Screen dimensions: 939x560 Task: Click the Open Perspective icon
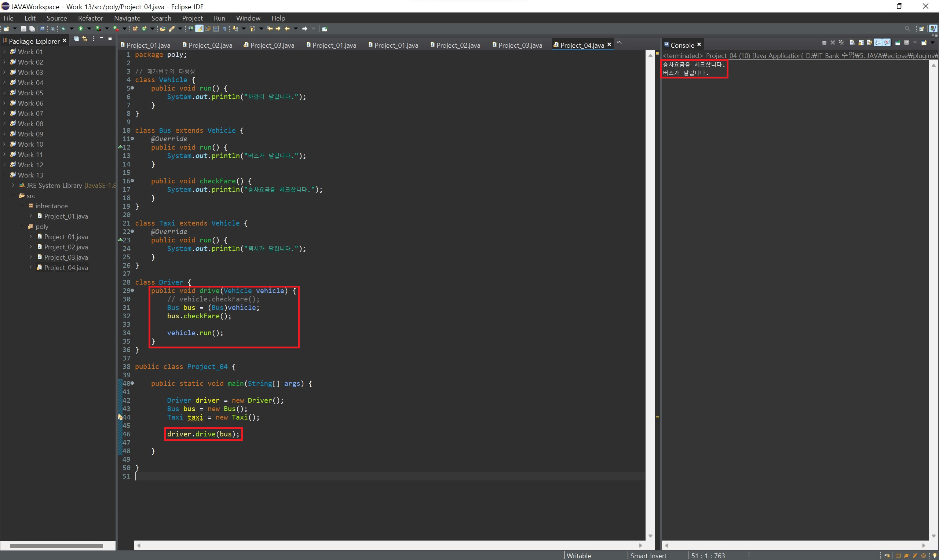pyautogui.click(x=921, y=29)
